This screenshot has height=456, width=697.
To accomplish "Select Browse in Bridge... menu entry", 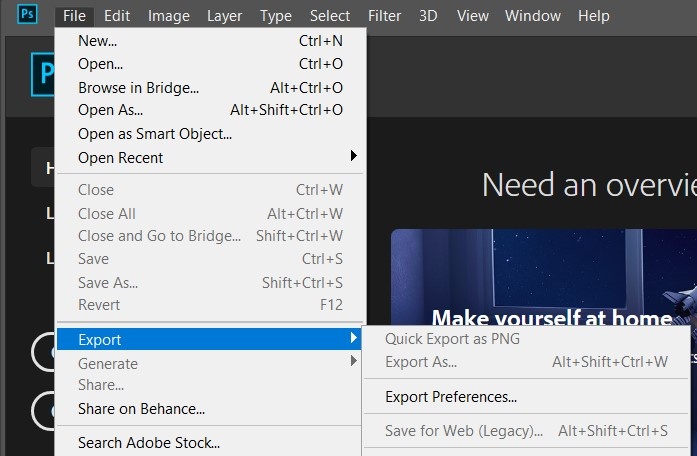I will pyautogui.click(x=138, y=88).
